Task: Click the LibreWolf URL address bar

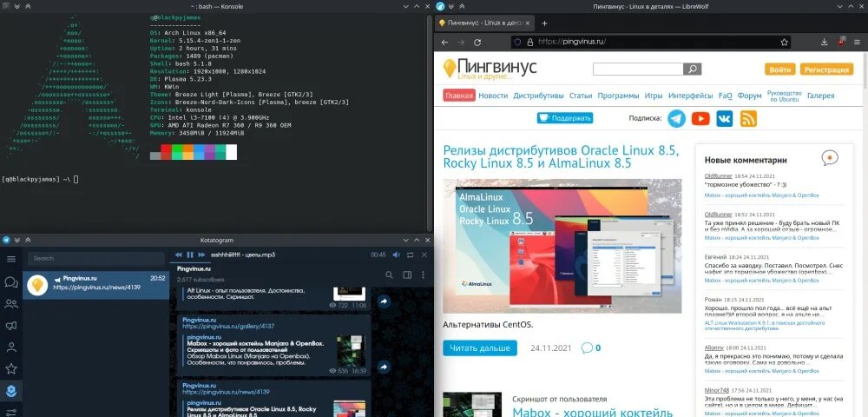Action: coord(650,42)
